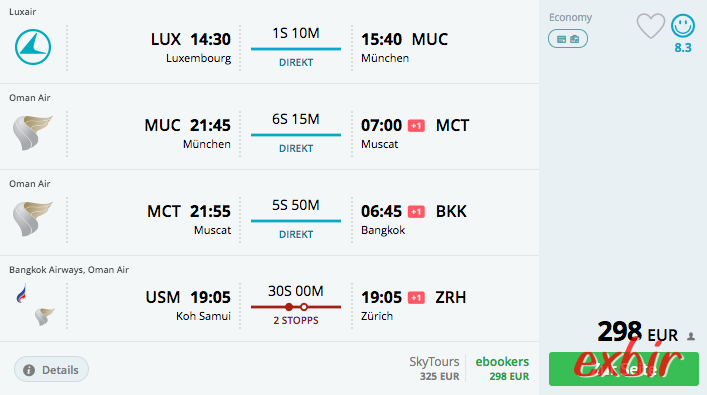This screenshot has height=395, width=707.
Task: Click the info icon in Details button
Action: click(29, 370)
